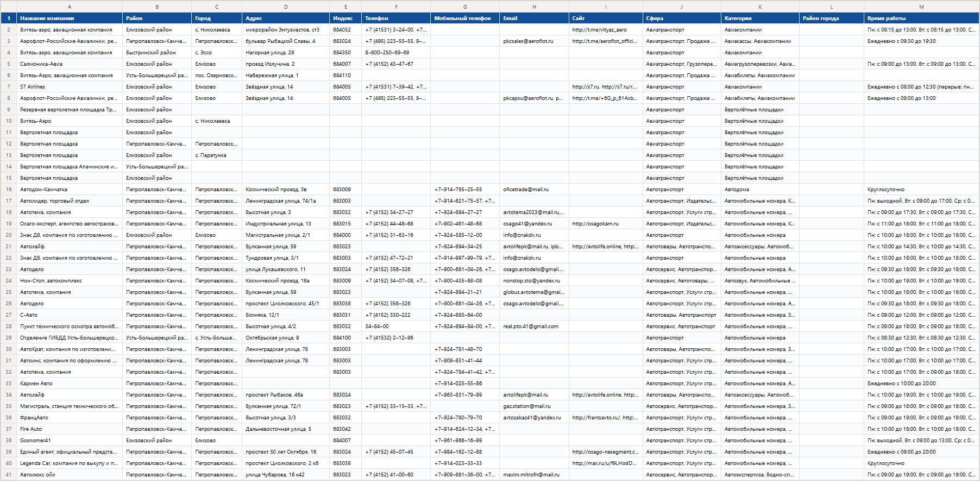Click the 'Сфера' header cell

(x=682, y=18)
